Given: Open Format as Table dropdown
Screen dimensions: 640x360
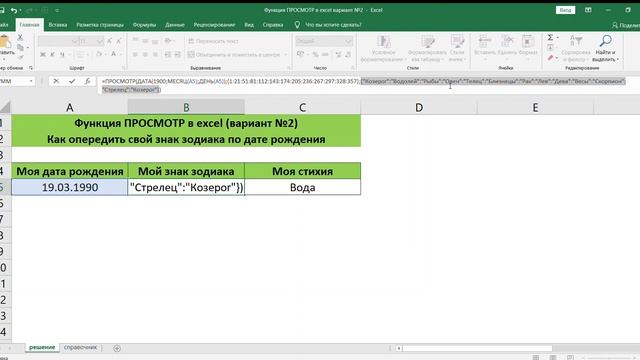Looking at the screenshot, I should pos(427,49).
